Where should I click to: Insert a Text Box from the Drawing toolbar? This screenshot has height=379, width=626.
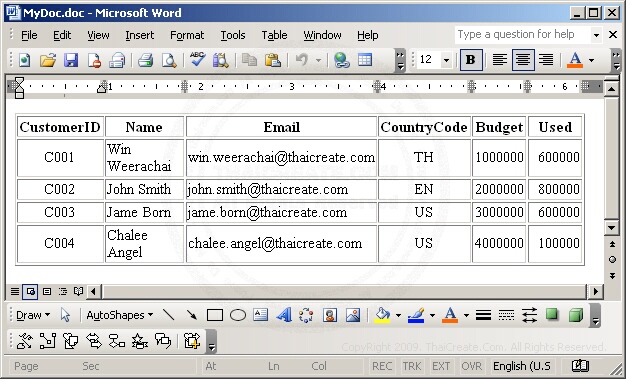pyautogui.click(x=261, y=315)
